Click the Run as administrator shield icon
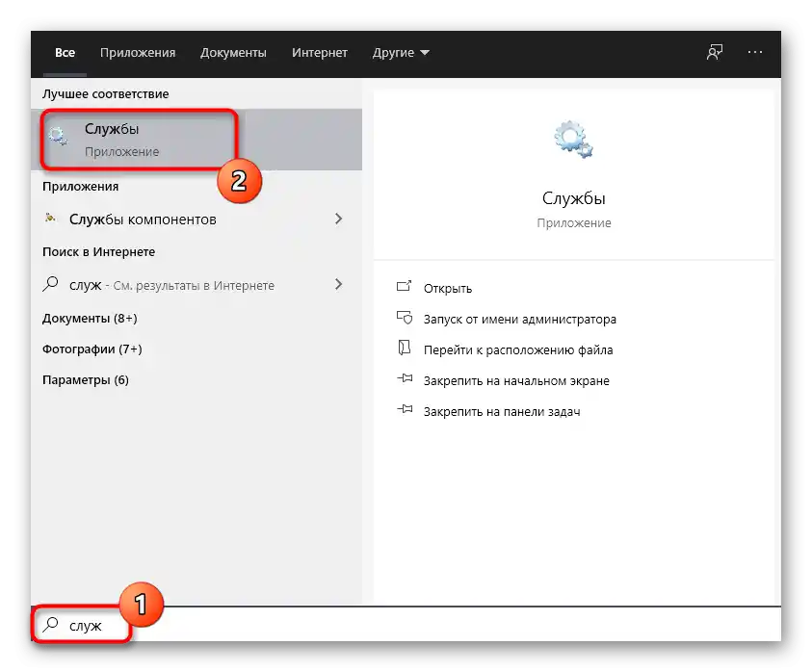The height and width of the screenshot is (672, 812). pyautogui.click(x=405, y=319)
